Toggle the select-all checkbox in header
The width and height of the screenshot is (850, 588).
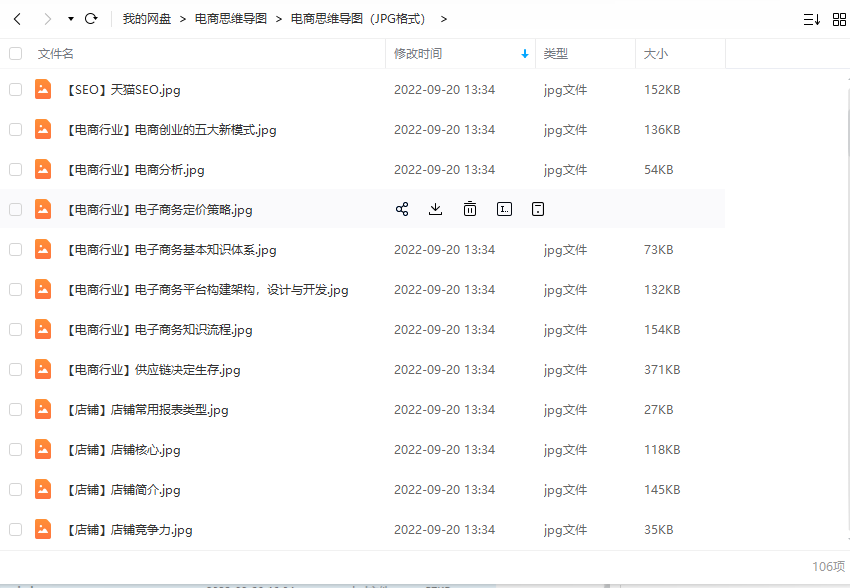click(16, 54)
